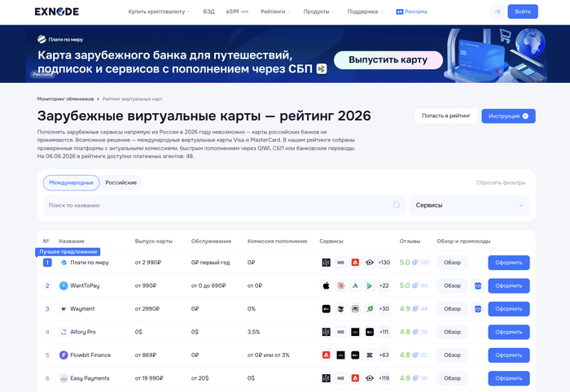
Task: Click Оформить for Плати по миру
Action: 509,263
